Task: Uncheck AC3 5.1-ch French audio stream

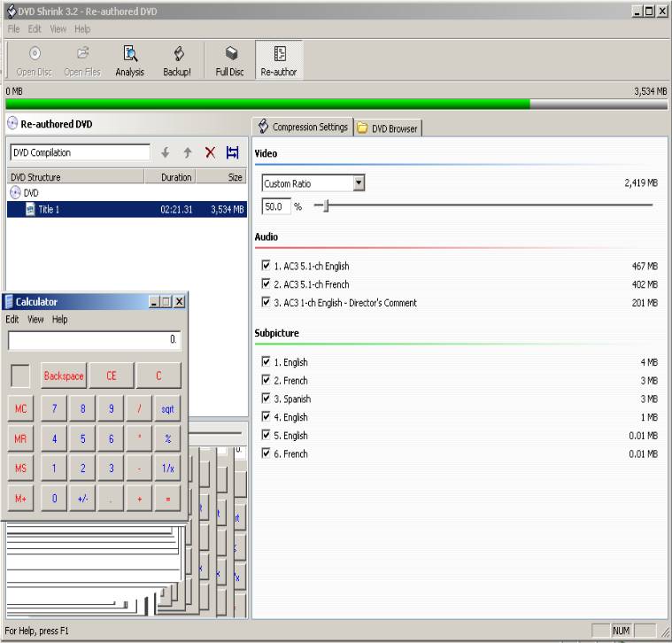Action: click(x=266, y=283)
